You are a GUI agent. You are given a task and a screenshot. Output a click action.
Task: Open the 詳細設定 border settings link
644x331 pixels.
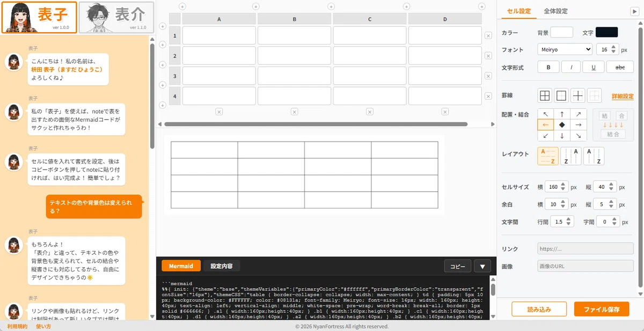623,97
